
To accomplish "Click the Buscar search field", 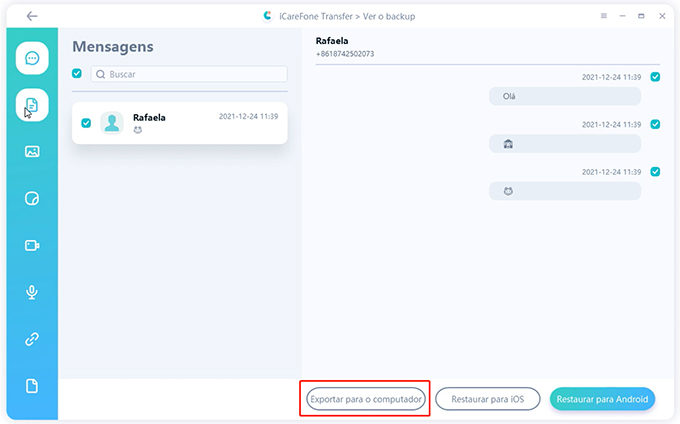I will click(189, 74).
